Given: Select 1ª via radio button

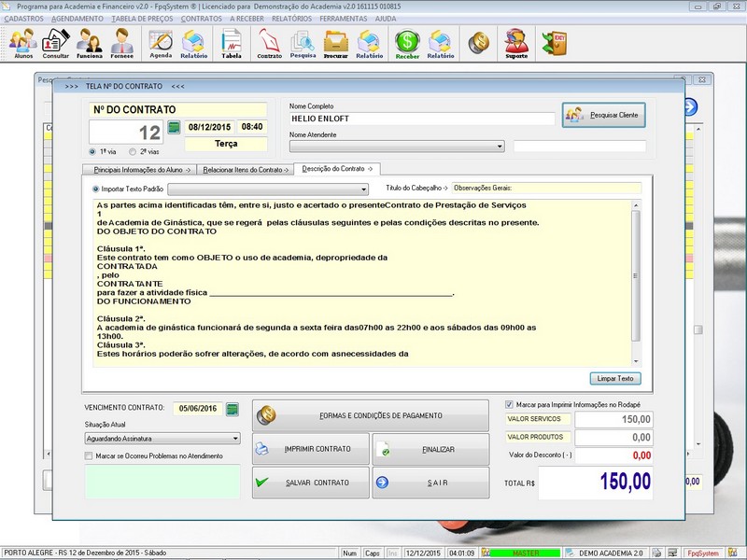Looking at the screenshot, I should (x=92, y=151).
